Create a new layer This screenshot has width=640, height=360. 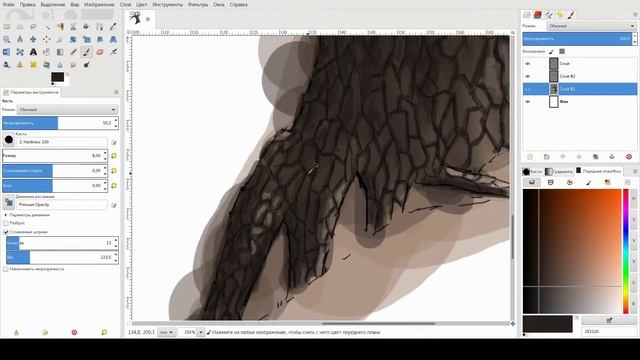click(530, 157)
